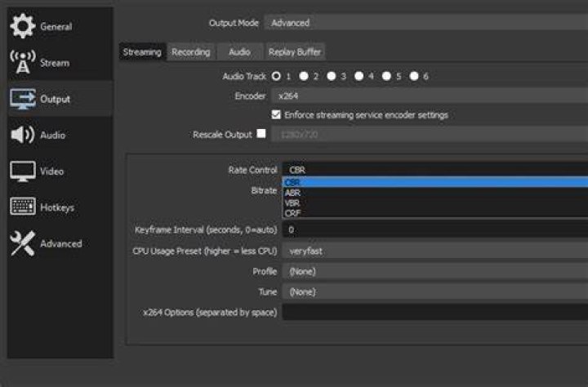Select the Output monitor arrow icon
Screen dimensions: 588x387
click(x=23, y=99)
